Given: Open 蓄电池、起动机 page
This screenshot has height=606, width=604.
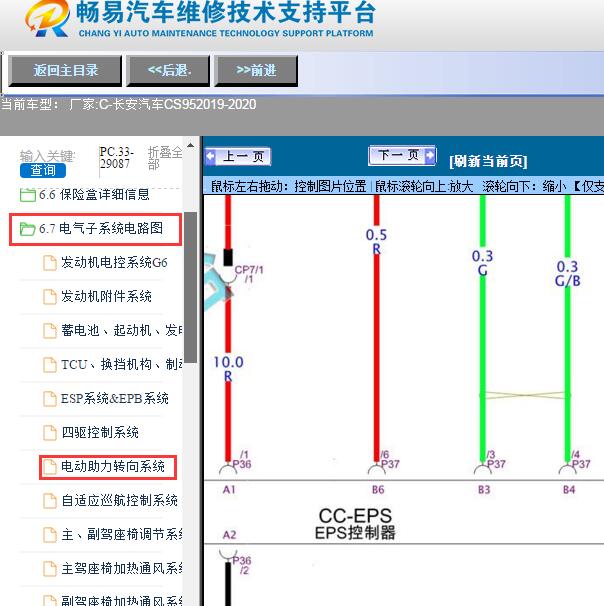Looking at the screenshot, I should (x=121, y=330).
